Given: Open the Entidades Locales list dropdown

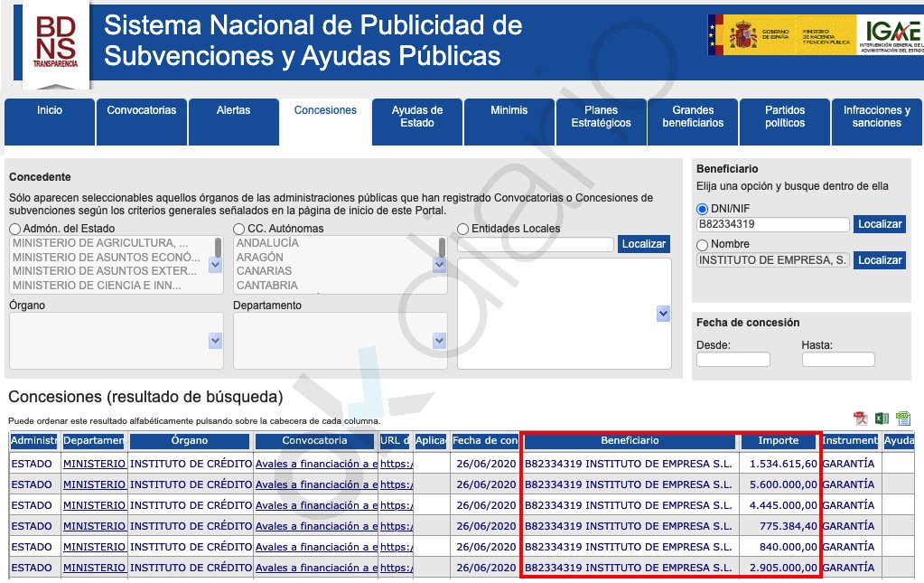Looking at the screenshot, I should (663, 314).
